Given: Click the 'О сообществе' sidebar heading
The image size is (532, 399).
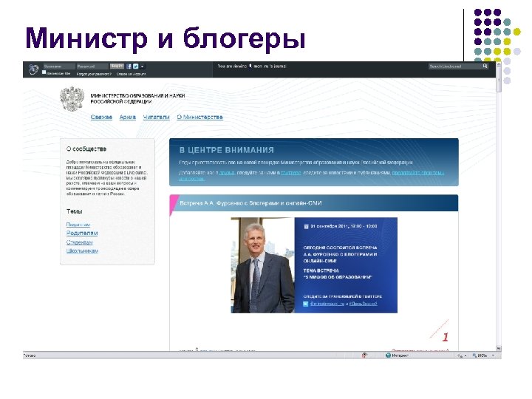Looking at the screenshot, I should (x=86, y=149).
